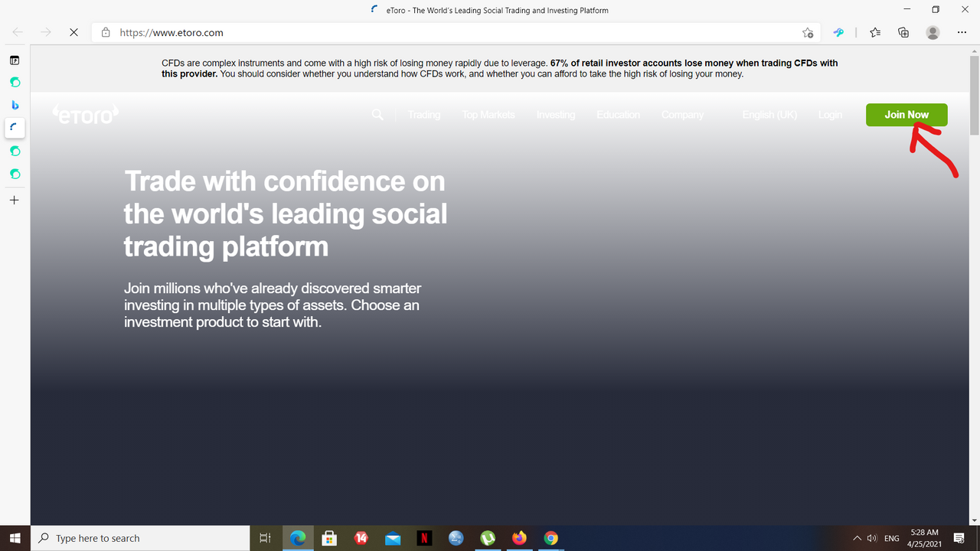Open the browser profile avatar

click(933, 33)
